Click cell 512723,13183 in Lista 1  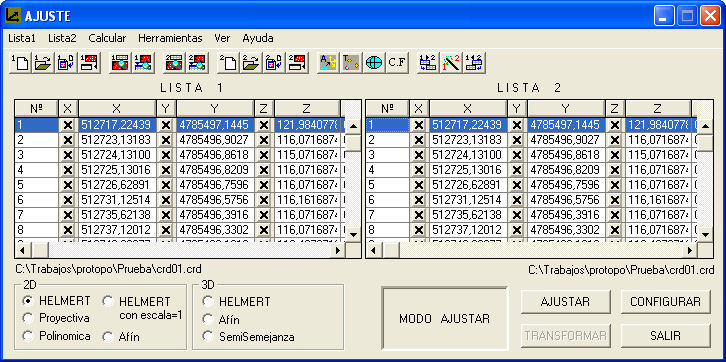117,140
